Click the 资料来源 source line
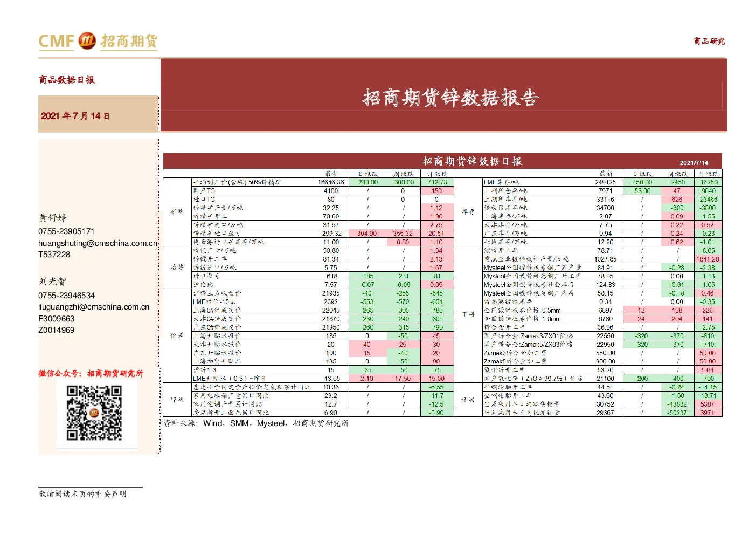The image size is (756, 535). pyautogui.click(x=256, y=423)
